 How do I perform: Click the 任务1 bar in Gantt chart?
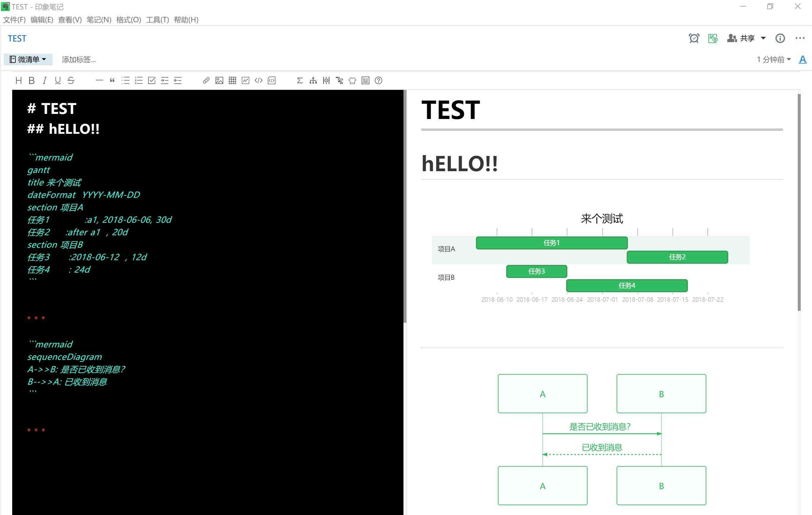(x=552, y=243)
